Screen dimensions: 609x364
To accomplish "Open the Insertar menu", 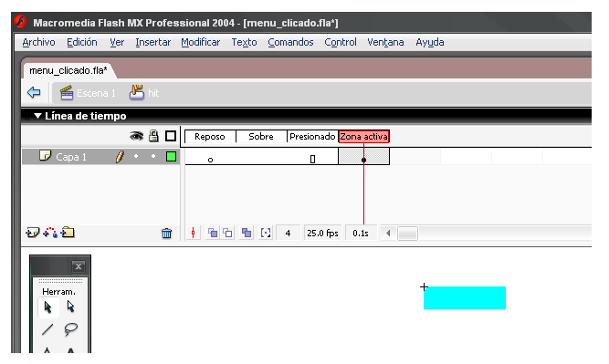I will tap(153, 42).
